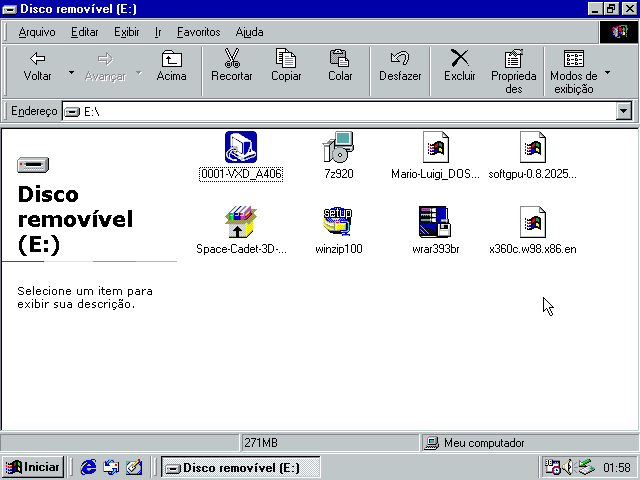
Task: Click the Acima (up folder) toolbar button
Action: coord(171,66)
